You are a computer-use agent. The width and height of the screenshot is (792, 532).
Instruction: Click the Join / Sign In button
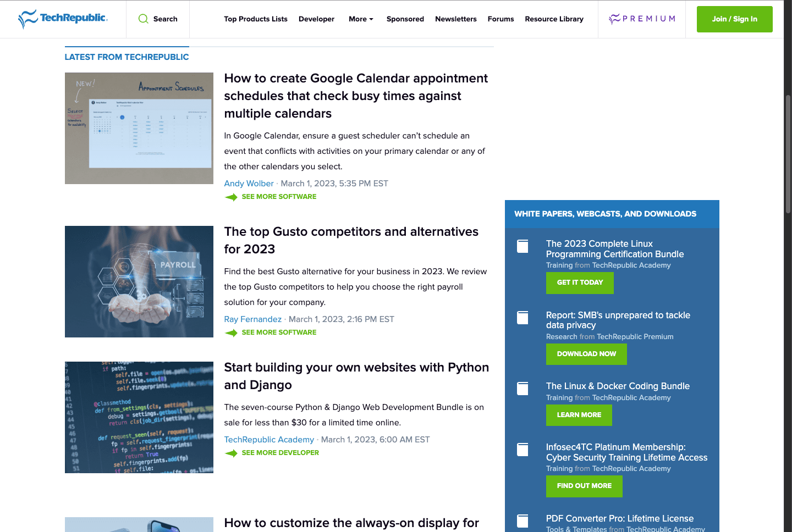(734, 19)
